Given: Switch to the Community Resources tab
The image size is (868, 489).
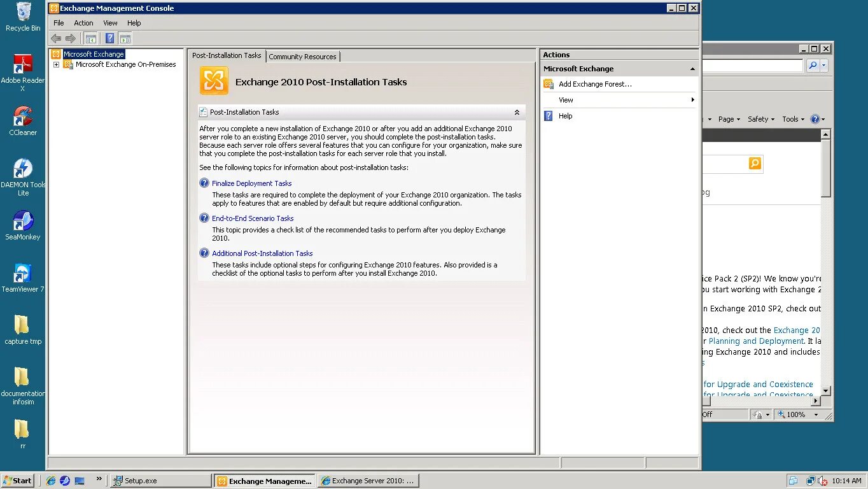Looking at the screenshot, I should [x=302, y=57].
